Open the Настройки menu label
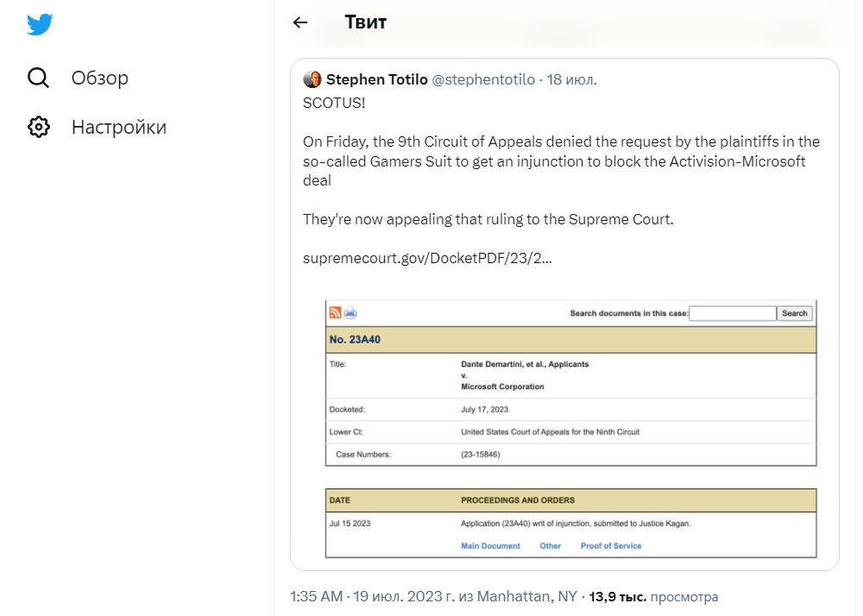This screenshot has width=863, height=616. [119, 128]
